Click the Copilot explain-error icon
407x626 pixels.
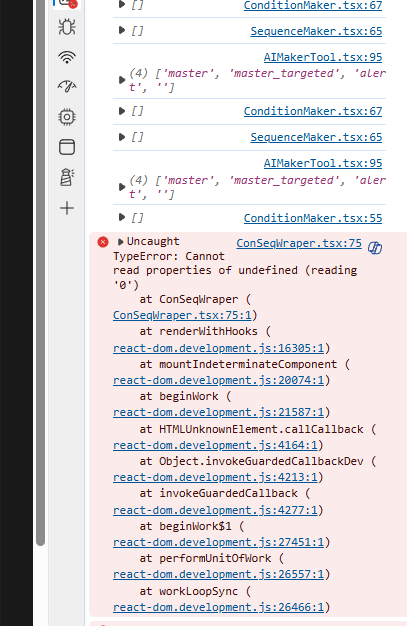click(x=375, y=248)
